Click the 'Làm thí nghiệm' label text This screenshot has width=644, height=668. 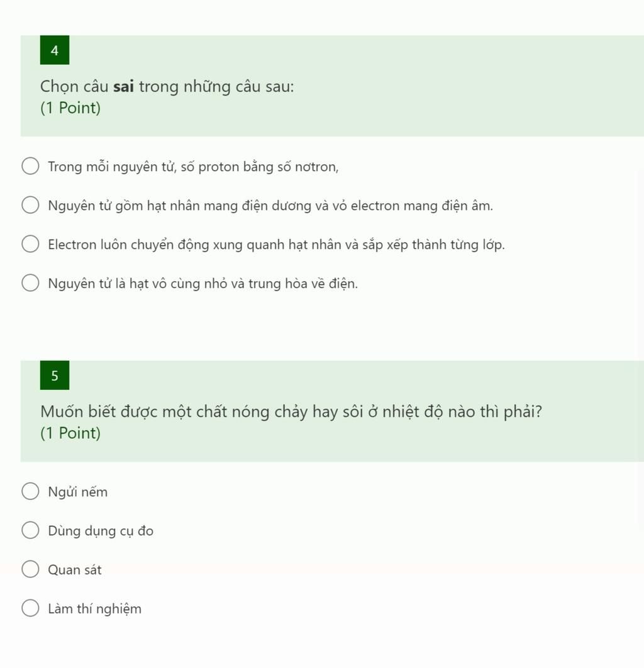click(94, 610)
